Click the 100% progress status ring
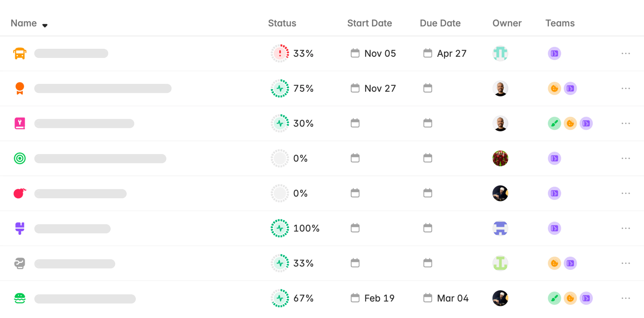The image size is (644, 318). (280, 228)
